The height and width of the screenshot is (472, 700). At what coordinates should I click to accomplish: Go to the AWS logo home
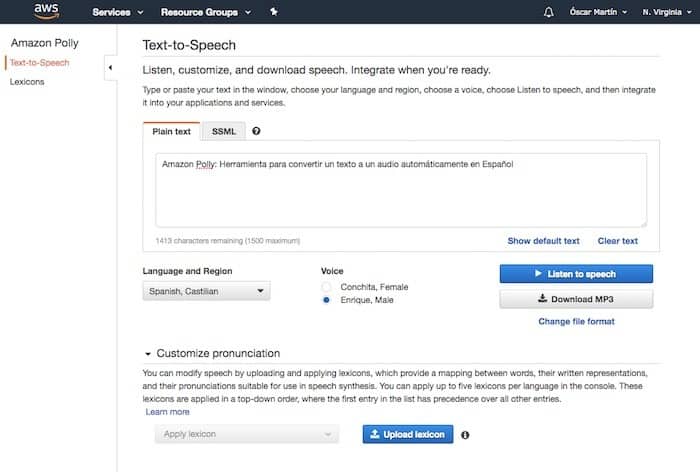pos(46,11)
